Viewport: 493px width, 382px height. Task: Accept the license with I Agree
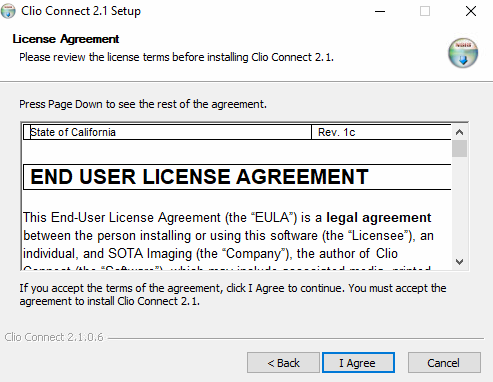click(x=358, y=363)
